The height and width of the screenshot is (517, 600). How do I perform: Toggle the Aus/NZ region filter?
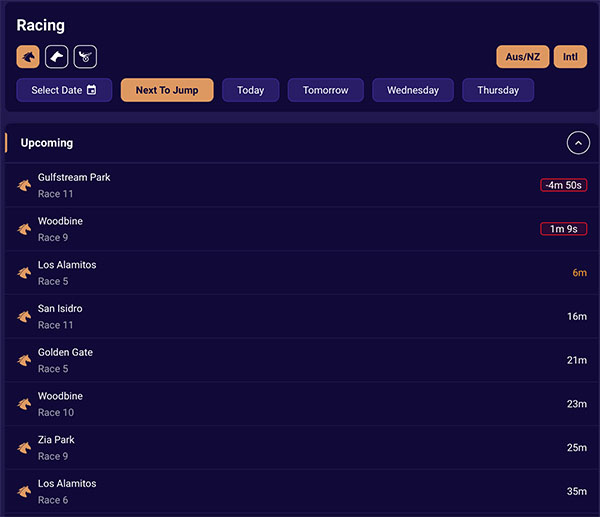pos(523,57)
